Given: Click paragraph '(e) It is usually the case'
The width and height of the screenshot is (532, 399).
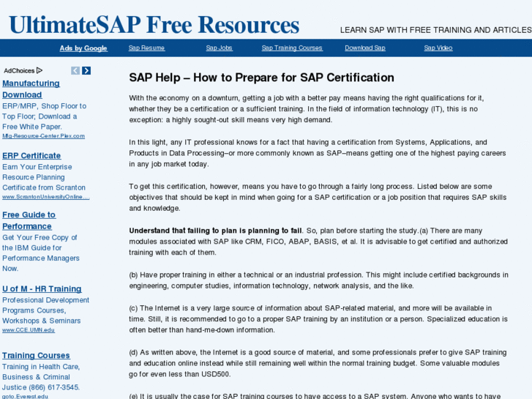Looking at the screenshot, I should (315, 396).
